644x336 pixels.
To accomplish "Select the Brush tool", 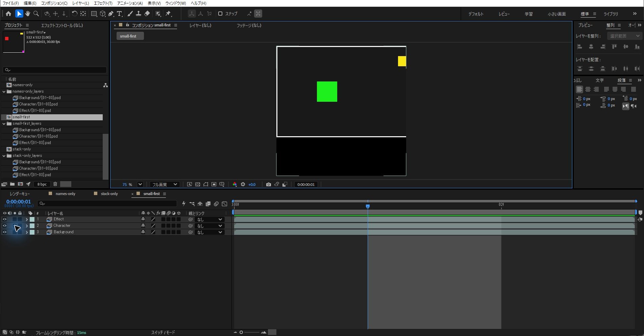I will click(x=130, y=14).
